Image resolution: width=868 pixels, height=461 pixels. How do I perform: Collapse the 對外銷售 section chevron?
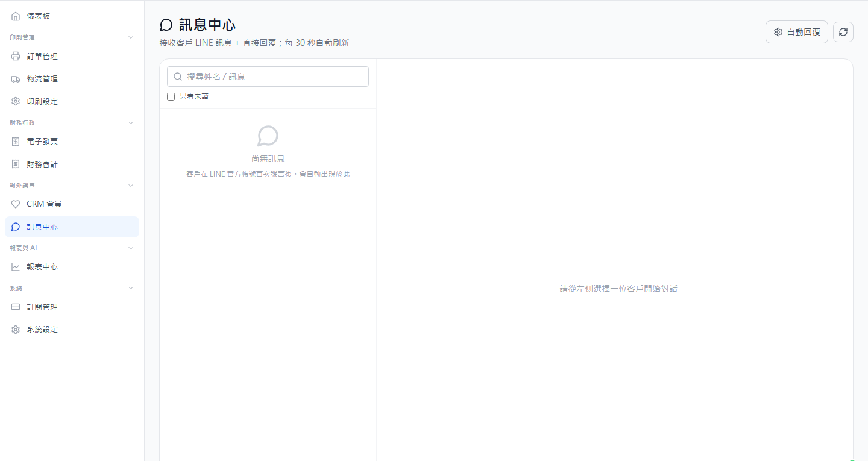point(131,186)
